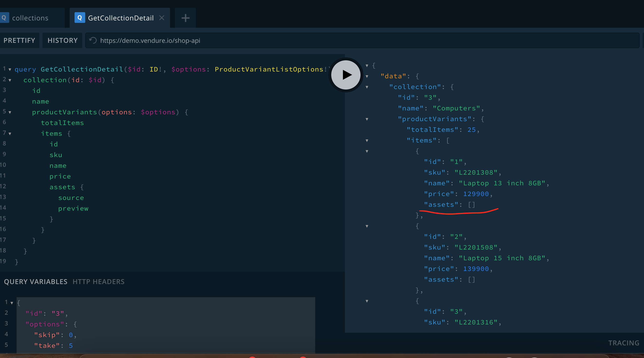Close the GetCollectionDetail tab
The height and width of the screenshot is (358, 644).
point(162,18)
